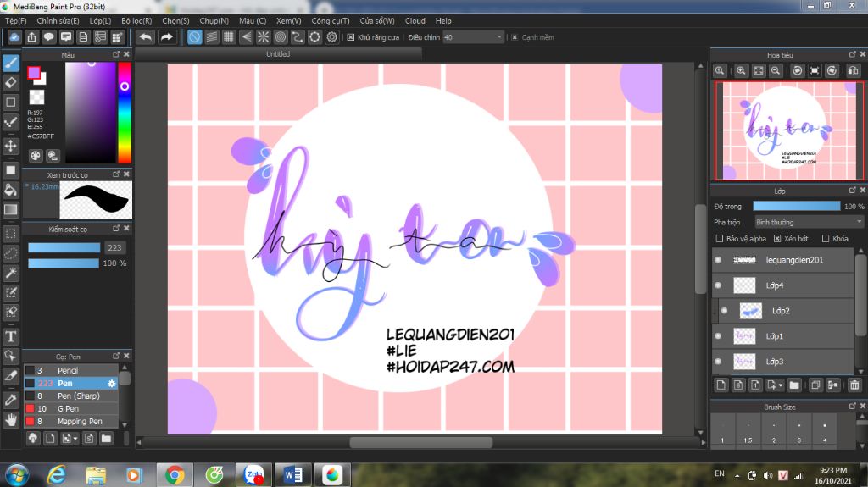The width and height of the screenshot is (868, 487).
Task: Select the Bucket fill tool
Action: pyautogui.click(x=10, y=190)
